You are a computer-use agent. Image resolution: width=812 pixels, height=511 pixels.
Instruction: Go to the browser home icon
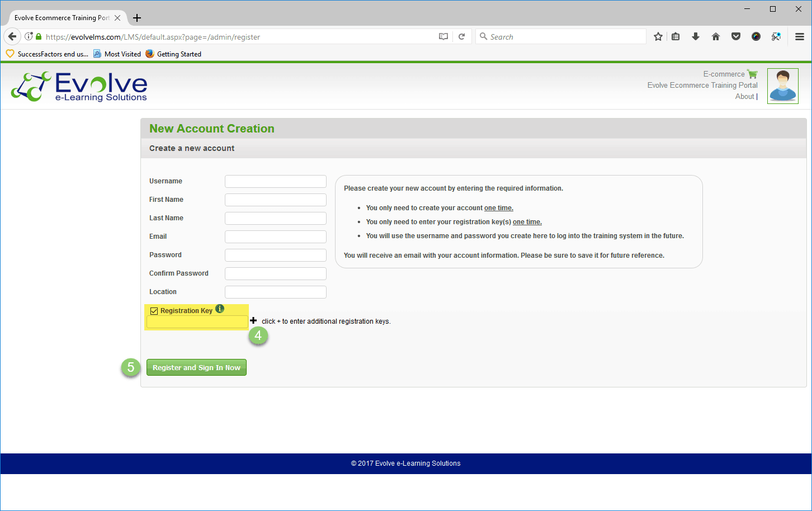click(716, 37)
